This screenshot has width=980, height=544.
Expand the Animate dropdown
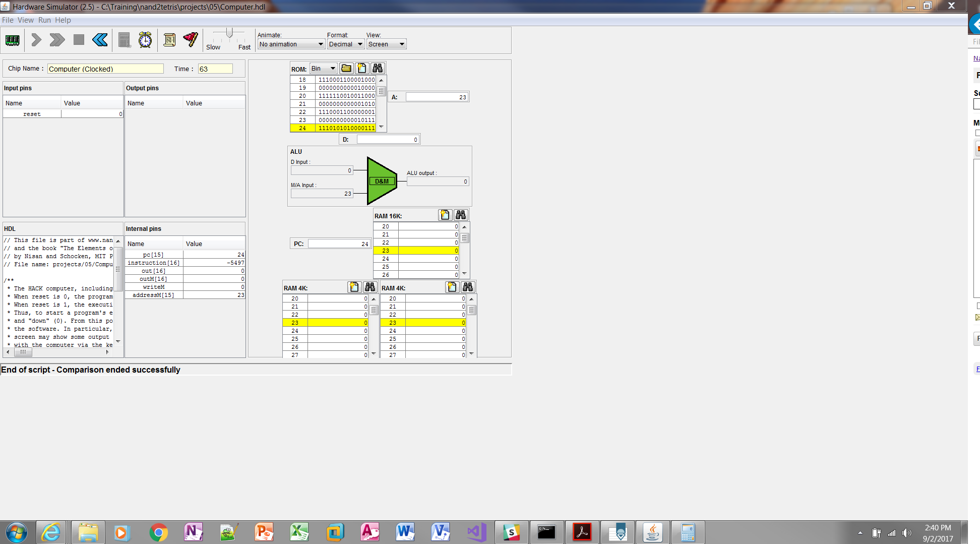coord(291,44)
